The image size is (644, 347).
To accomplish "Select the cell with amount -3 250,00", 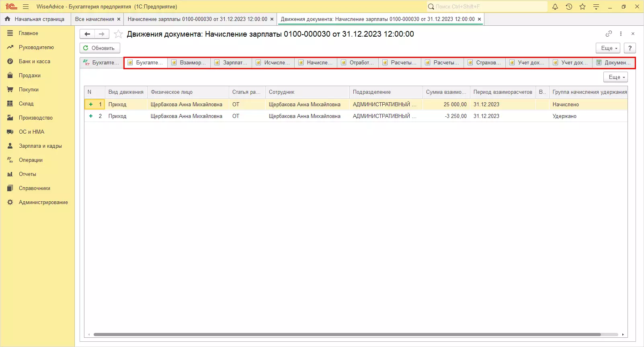I will 446,116.
